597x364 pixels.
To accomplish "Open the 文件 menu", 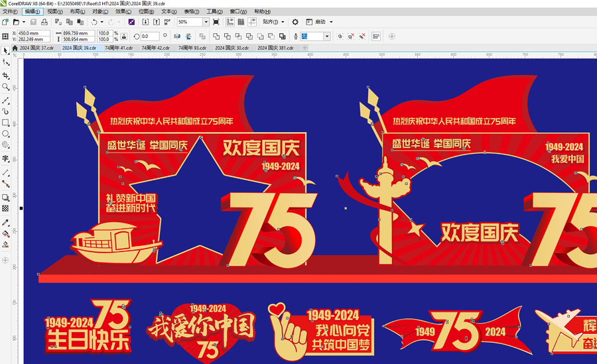I will 10,12.
